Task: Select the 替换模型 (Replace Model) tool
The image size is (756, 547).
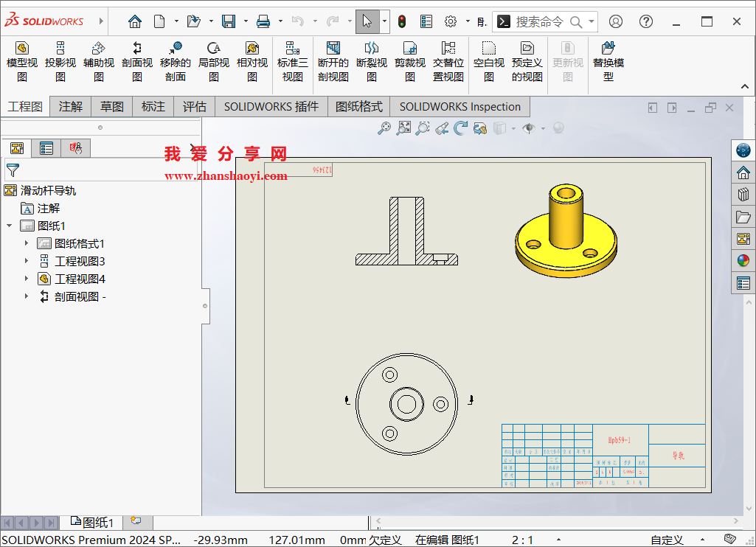Action: coord(608,61)
